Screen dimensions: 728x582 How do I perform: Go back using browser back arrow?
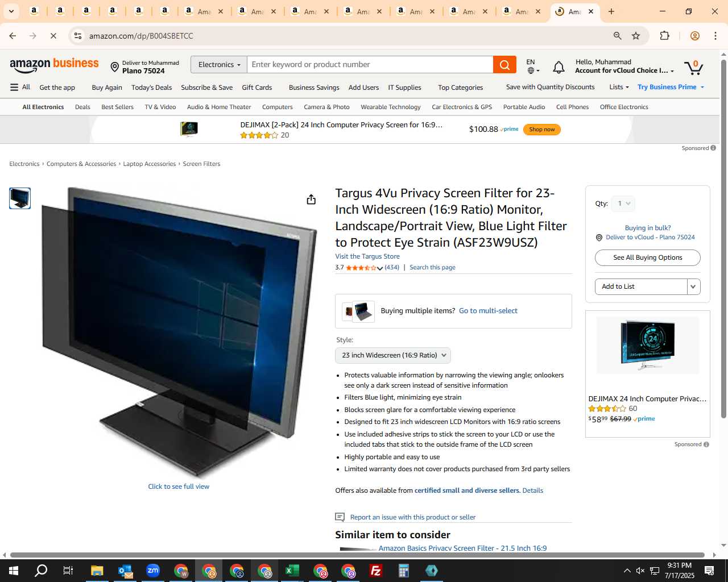13,36
